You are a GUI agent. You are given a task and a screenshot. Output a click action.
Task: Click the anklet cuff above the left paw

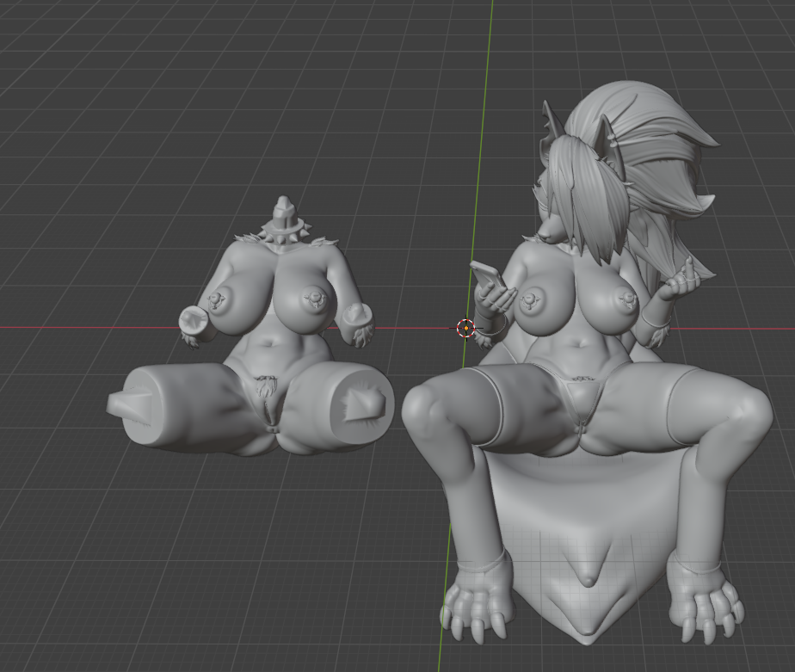[480, 566]
